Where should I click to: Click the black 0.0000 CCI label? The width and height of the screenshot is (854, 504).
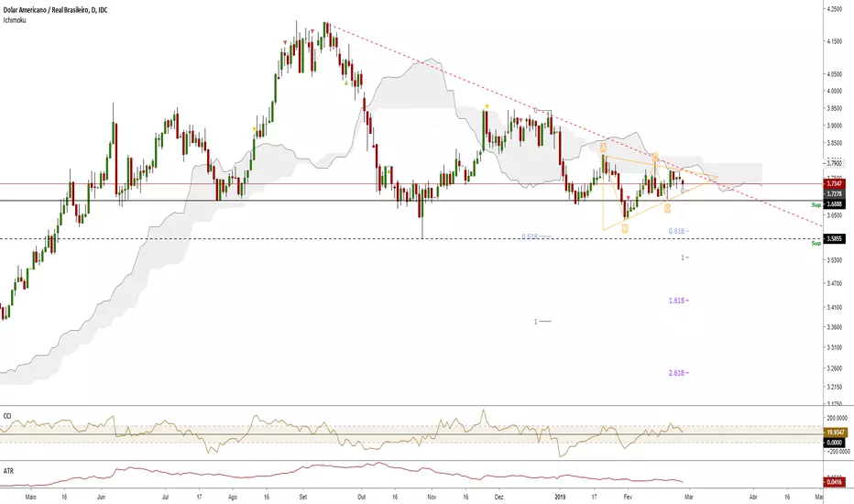[x=835, y=443]
